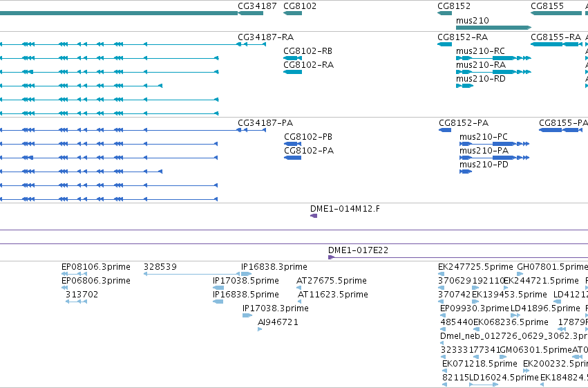Screen dimensions: 588x388
Task: Click the EK200232.5prime EST label
Action: coord(556,364)
